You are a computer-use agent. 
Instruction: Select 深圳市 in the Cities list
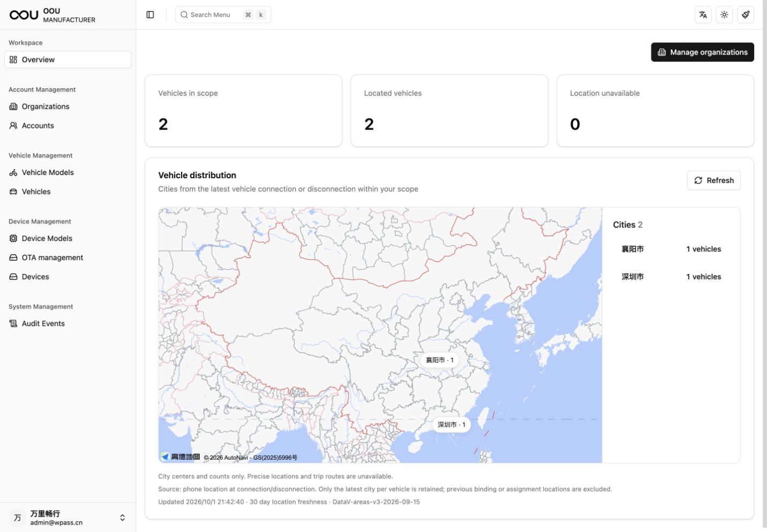tap(671, 277)
